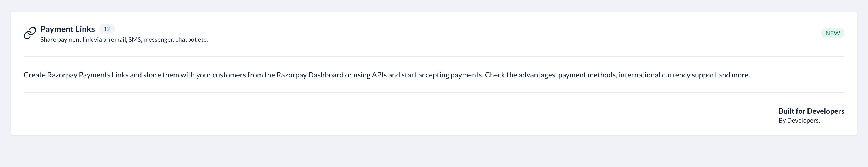Click the Share payment link subtitle text
Viewport: 868px width, 167px height.
124,39
